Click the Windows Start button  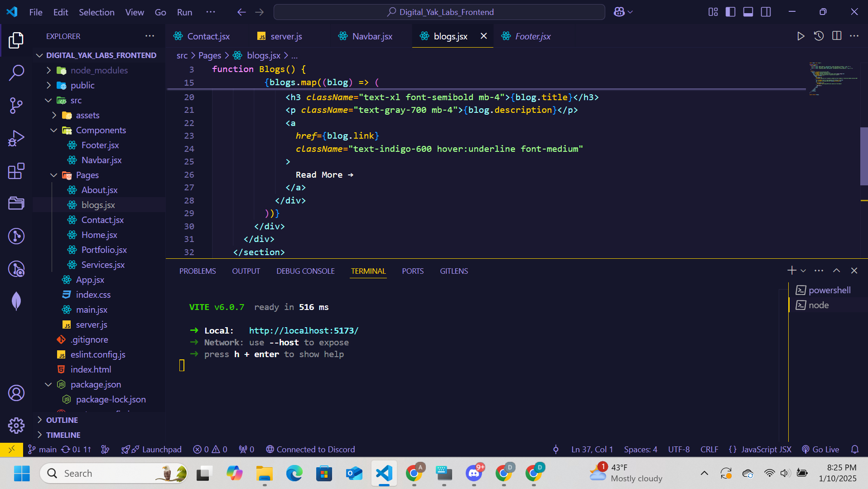pos(22,474)
